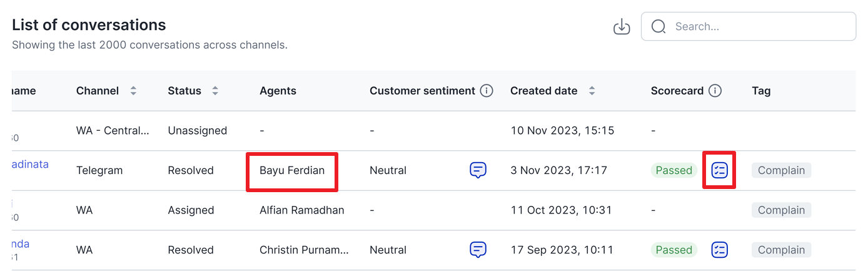Show Customer sentiment info tooltip icon
The height and width of the screenshot is (271, 868).
(x=487, y=91)
